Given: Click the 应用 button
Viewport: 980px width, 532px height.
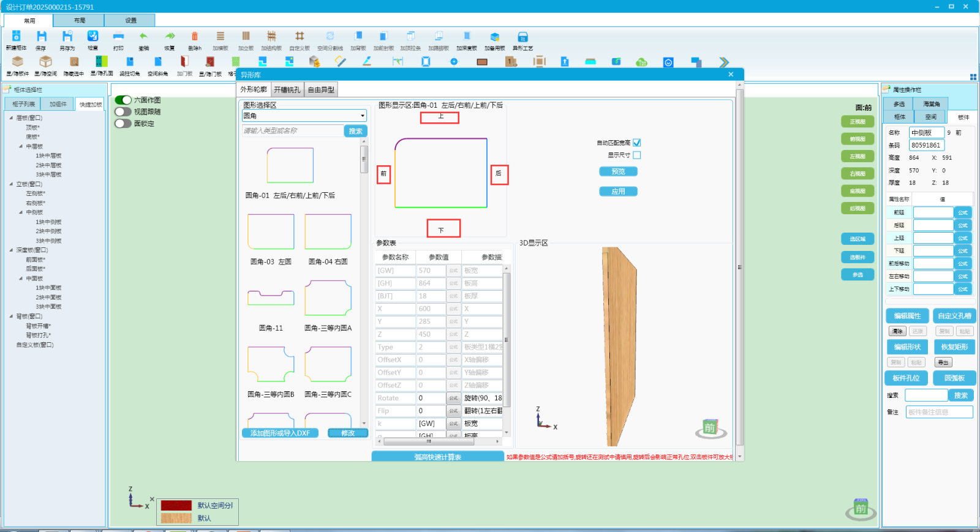Looking at the screenshot, I should point(618,192).
